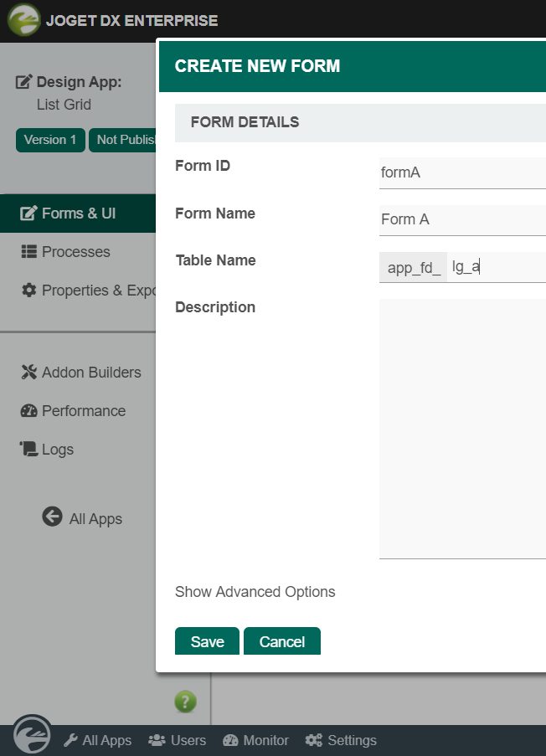The height and width of the screenshot is (756, 546).
Task: Click the Monitor gauge icon in the bottom bar
Action: (x=230, y=740)
